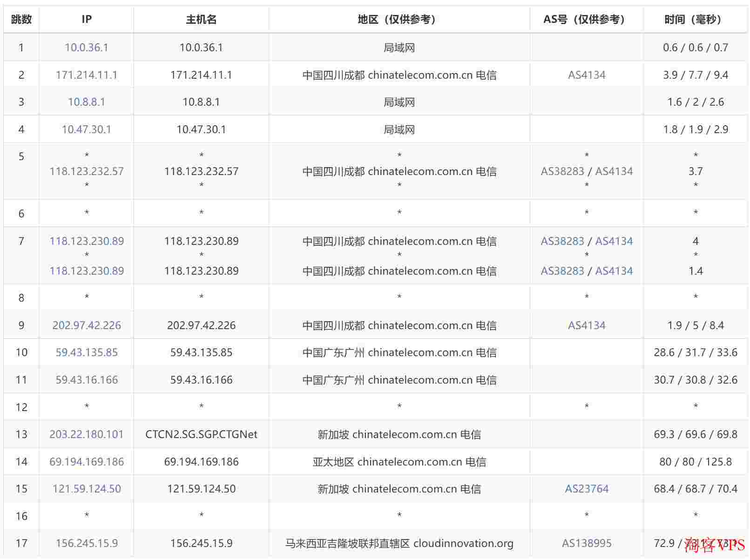Select the 地区（仅供参考）column header

coord(399,19)
